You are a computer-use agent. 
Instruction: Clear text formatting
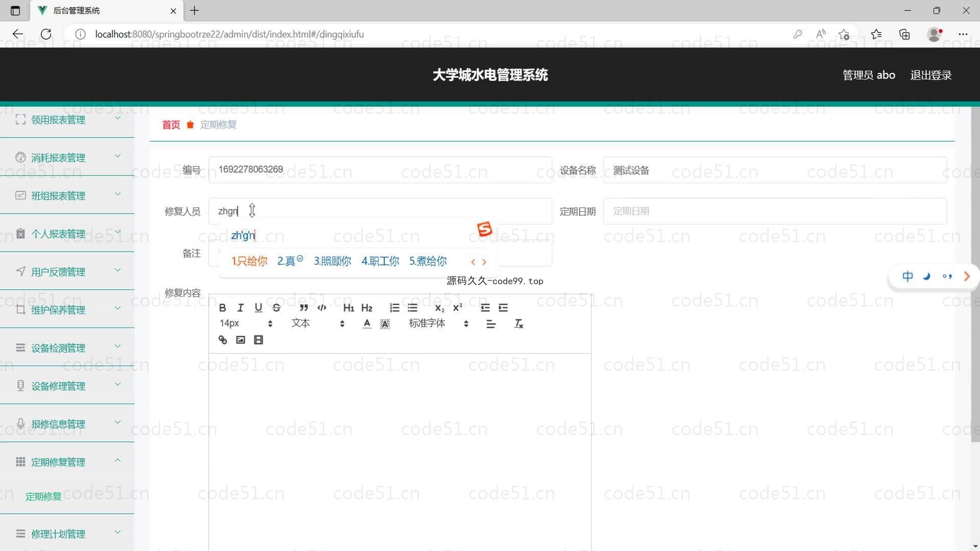519,323
